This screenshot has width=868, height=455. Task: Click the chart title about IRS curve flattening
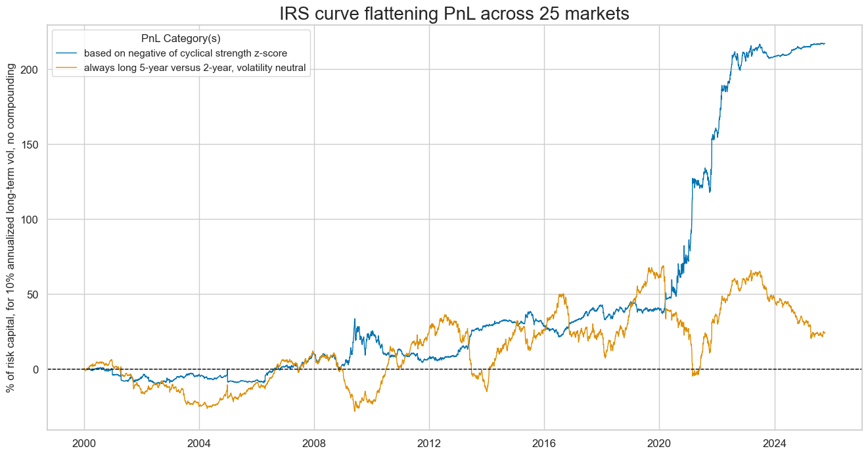click(x=453, y=13)
